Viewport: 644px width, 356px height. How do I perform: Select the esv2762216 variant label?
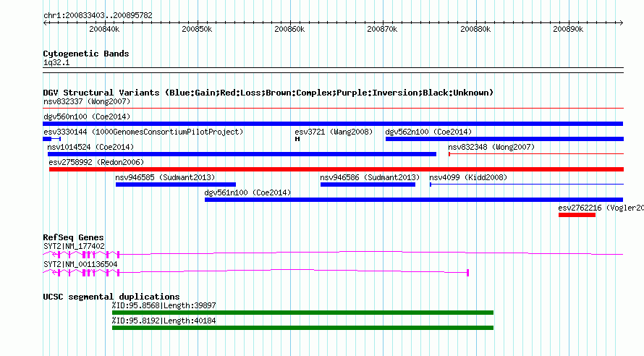pos(601,208)
